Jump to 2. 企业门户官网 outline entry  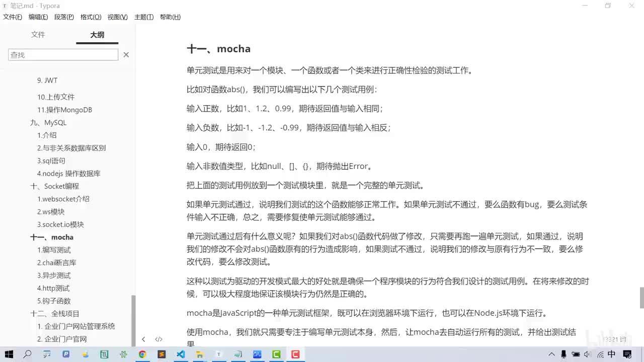coord(62,339)
